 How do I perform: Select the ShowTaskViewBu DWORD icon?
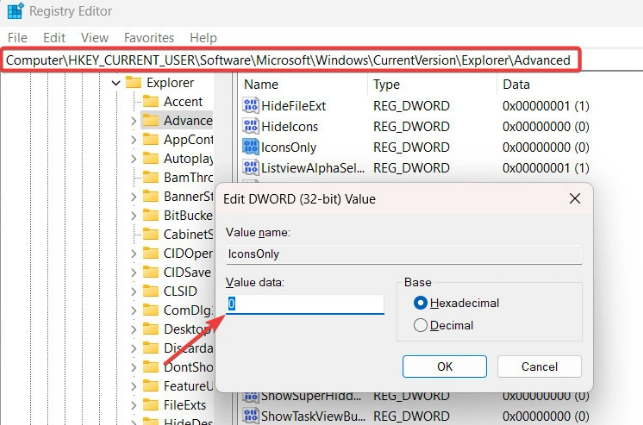pos(250,416)
